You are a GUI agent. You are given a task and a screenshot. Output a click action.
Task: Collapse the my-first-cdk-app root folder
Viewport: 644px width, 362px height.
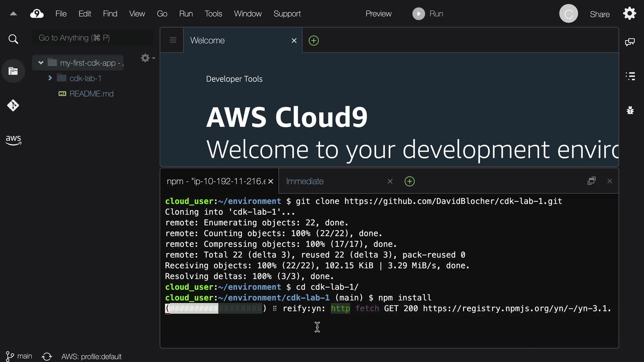click(41, 63)
